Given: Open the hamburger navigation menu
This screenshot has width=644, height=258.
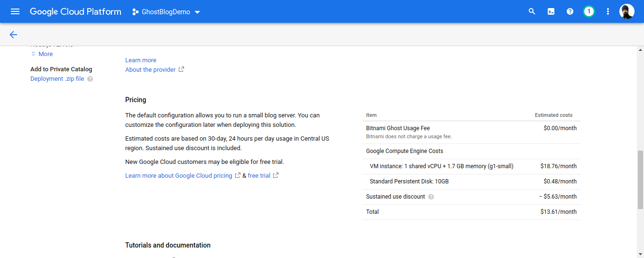Looking at the screenshot, I should 15,11.
